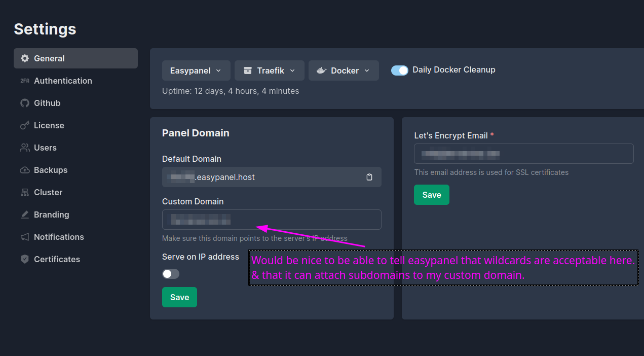Click the key icon beside License
Screen dimensions: 644x356
click(x=25, y=125)
